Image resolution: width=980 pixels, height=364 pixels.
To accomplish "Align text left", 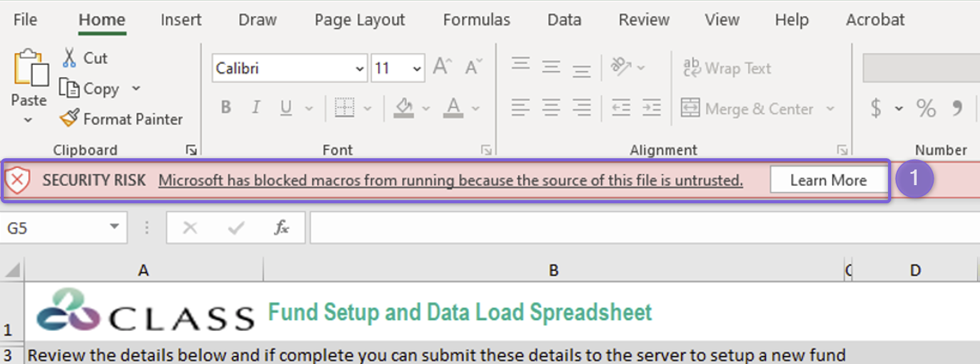I will coord(520,108).
